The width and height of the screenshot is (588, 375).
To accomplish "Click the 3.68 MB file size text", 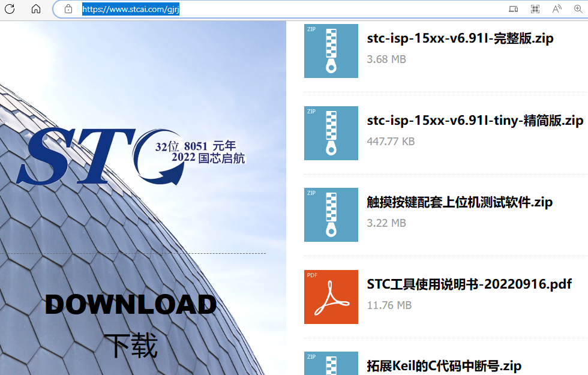I will coord(386,59).
